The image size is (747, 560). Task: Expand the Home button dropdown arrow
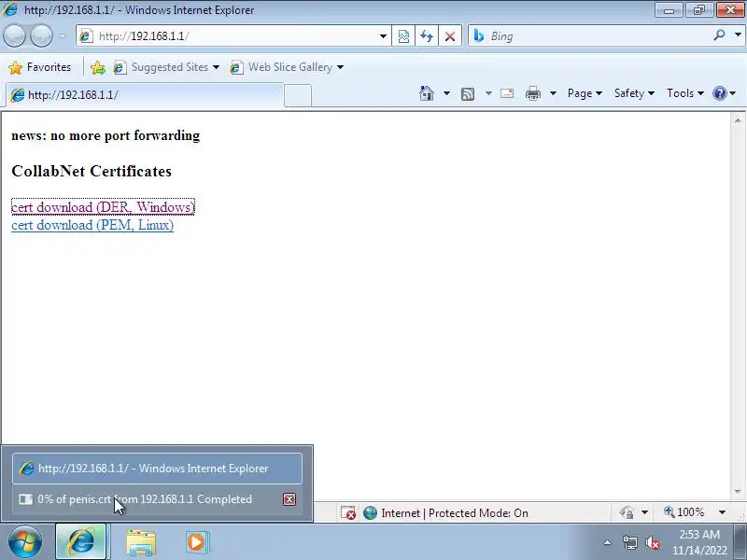pyautogui.click(x=446, y=93)
